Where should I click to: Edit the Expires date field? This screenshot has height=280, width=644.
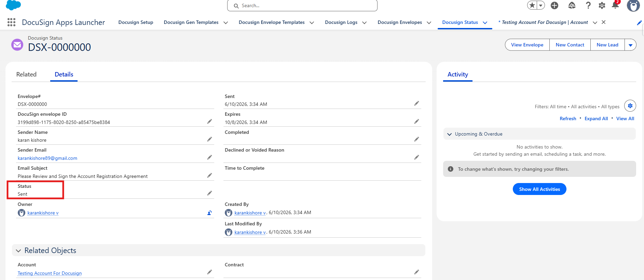point(416,122)
